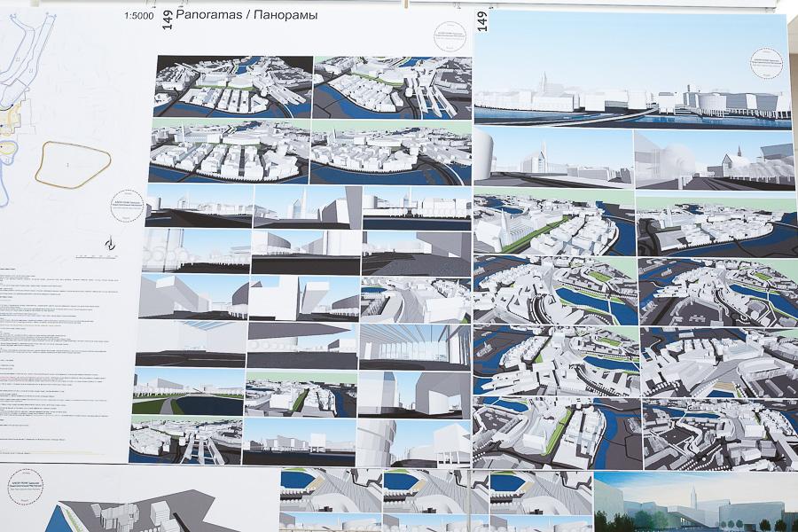Click the 149 label on the right board
The height and width of the screenshot is (532, 798).
(x=483, y=19)
